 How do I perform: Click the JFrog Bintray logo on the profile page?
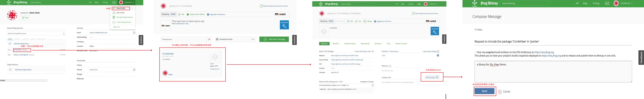pos(17,2)
